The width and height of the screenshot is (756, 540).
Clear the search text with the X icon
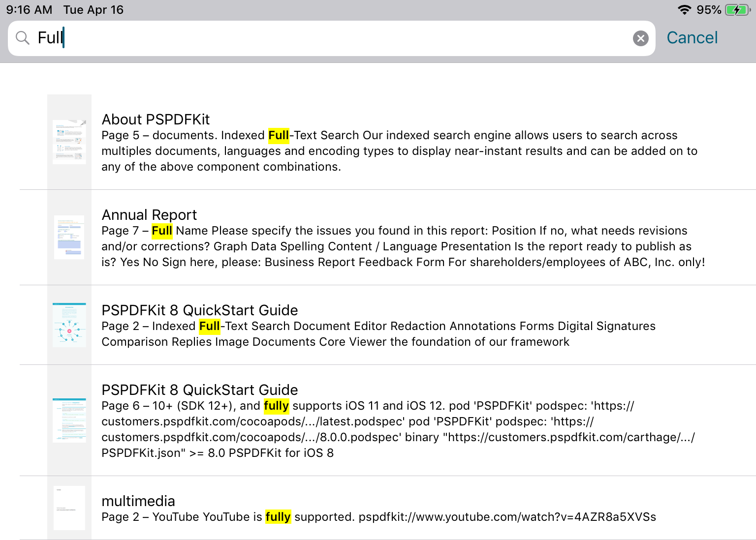[x=640, y=38]
